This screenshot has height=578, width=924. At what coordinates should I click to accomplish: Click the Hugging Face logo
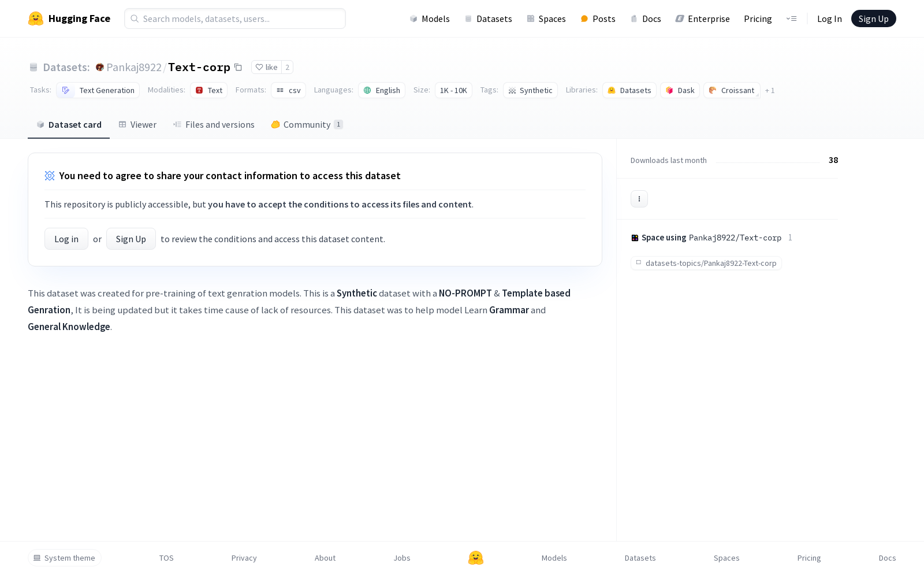(69, 18)
